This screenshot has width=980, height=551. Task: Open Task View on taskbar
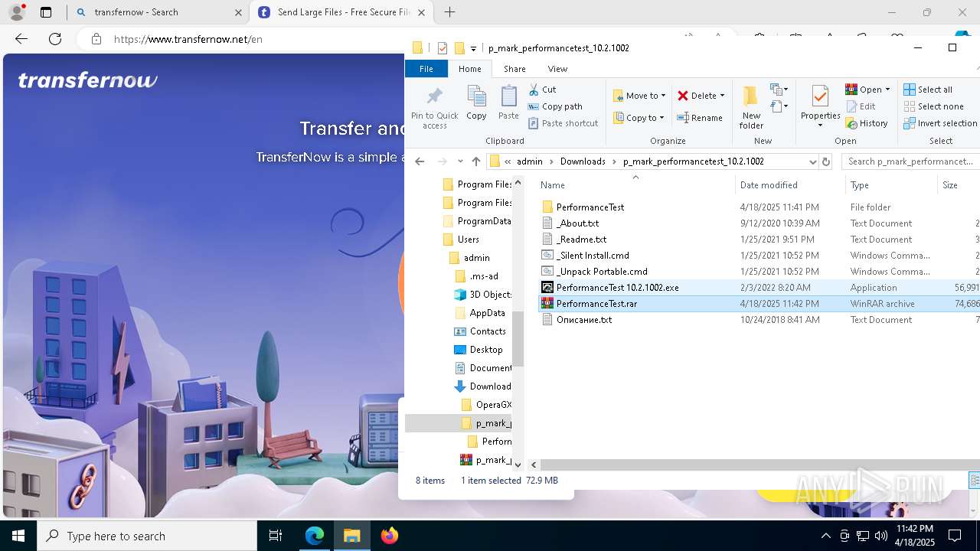tap(276, 536)
